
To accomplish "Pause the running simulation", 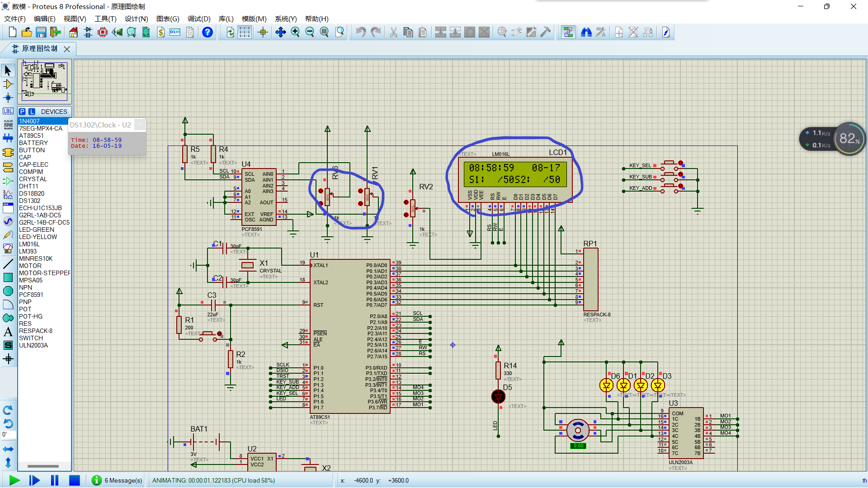I will click(55, 480).
